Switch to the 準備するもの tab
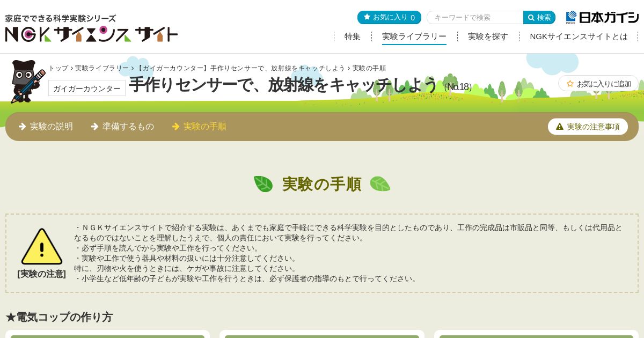644x338 pixels. (x=122, y=127)
